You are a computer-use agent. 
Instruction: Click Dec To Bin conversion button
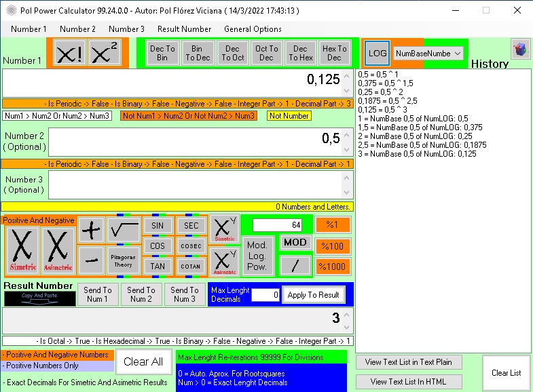(x=162, y=54)
